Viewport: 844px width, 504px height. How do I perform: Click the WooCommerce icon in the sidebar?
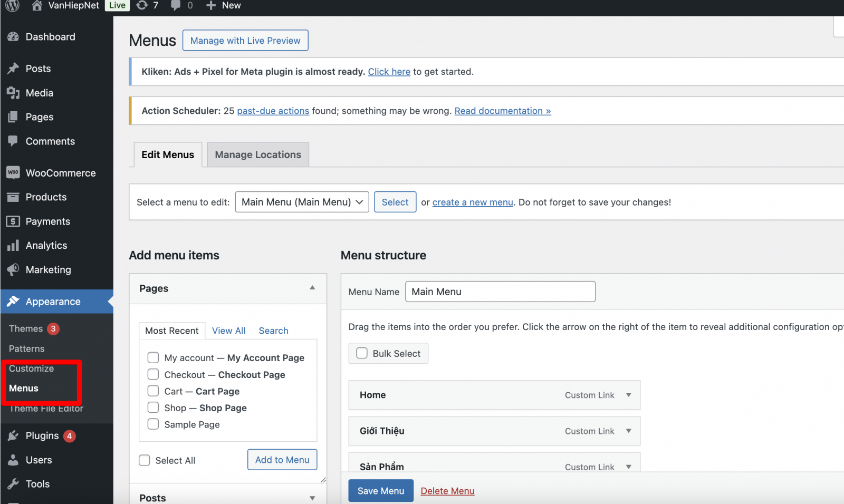[x=13, y=172]
